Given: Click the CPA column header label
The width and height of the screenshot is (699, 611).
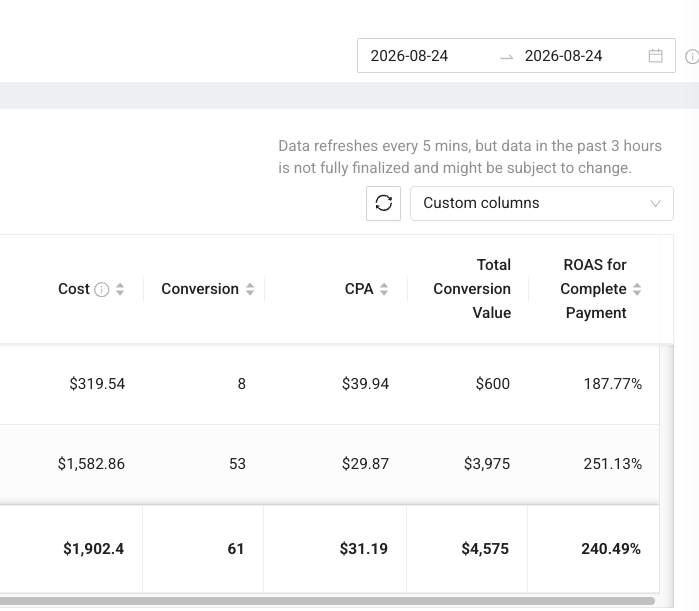Looking at the screenshot, I should [x=359, y=289].
